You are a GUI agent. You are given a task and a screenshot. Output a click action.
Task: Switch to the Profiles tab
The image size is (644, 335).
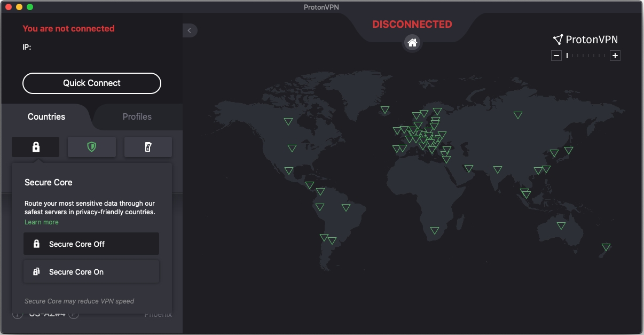(137, 116)
